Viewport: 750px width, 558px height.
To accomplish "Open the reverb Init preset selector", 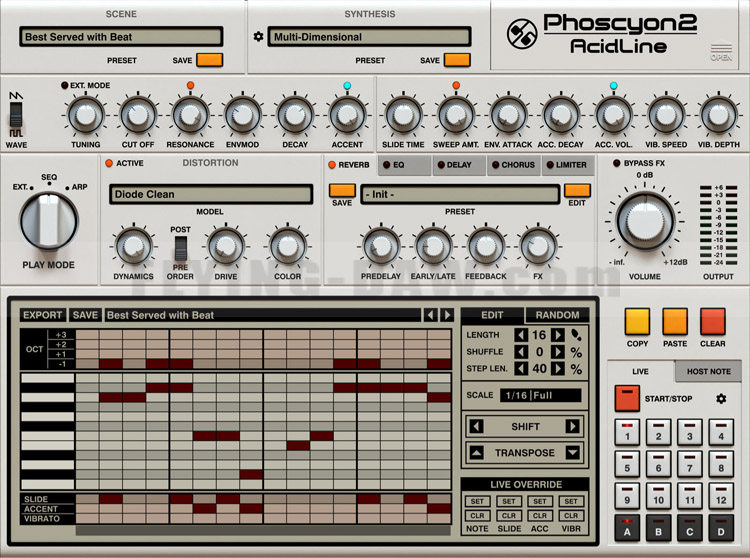I will click(x=460, y=194).
